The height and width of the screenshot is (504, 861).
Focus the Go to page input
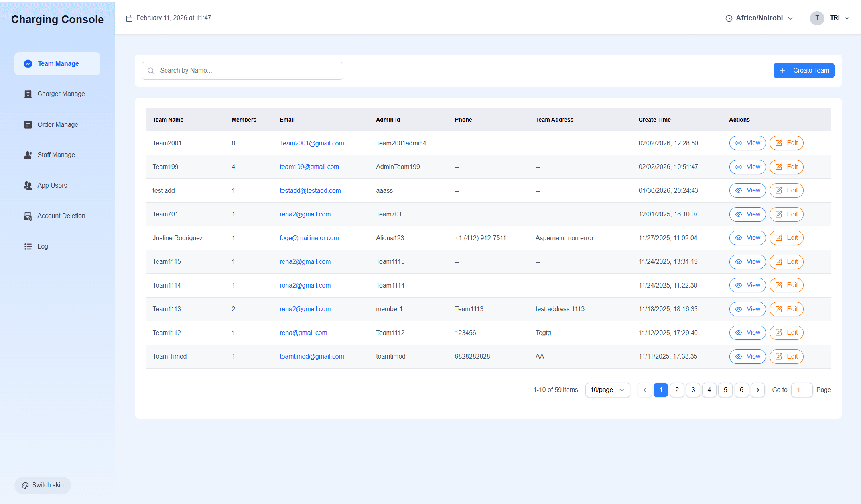[x=801, y=390]
